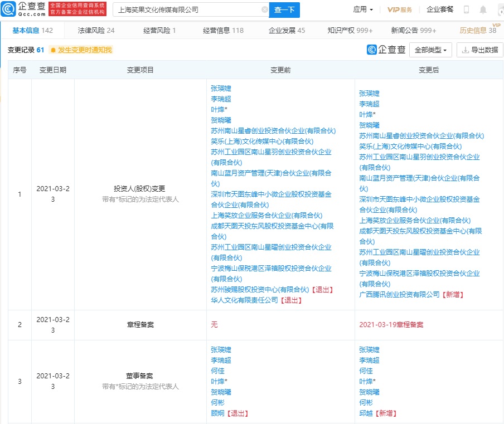The image size is (504, 424).
Task: Open 苏州骏赐股权投资中心 exited investor link
Action: (260, 290)
